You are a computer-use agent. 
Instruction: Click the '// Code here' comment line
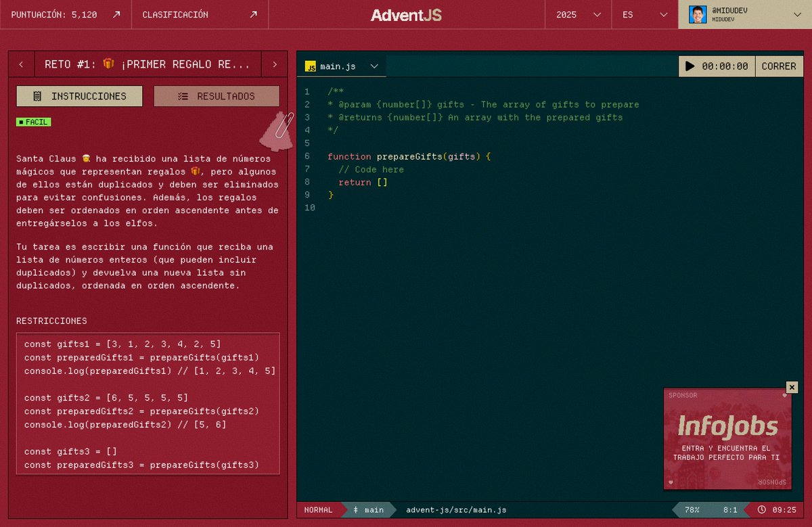[371, 169]
